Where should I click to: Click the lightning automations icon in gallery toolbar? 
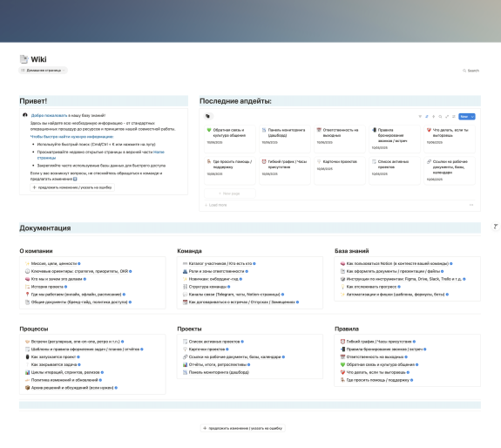[x=433, y=117]
